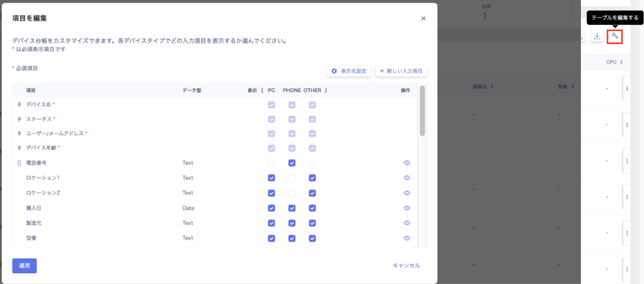Click the download icon in the background toolbar
The height and width of the screenshot is (284, 644).
click(597, 36)
